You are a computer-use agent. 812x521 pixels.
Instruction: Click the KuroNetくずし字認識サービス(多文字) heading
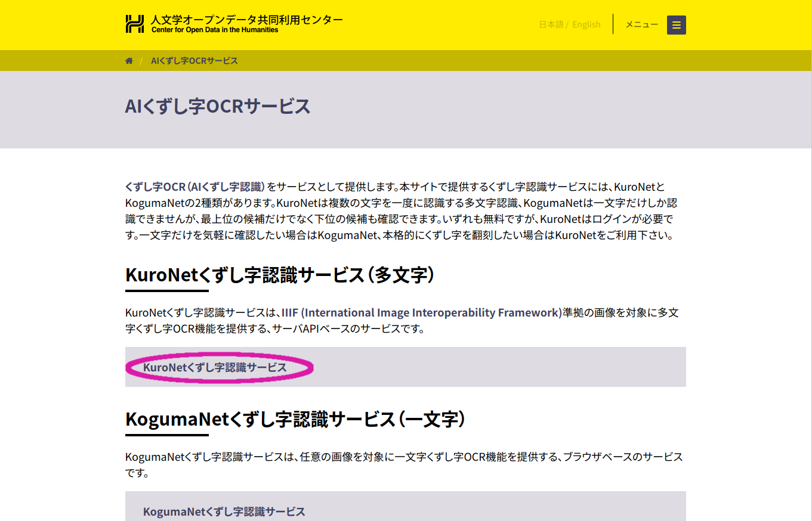coord(280,275)
